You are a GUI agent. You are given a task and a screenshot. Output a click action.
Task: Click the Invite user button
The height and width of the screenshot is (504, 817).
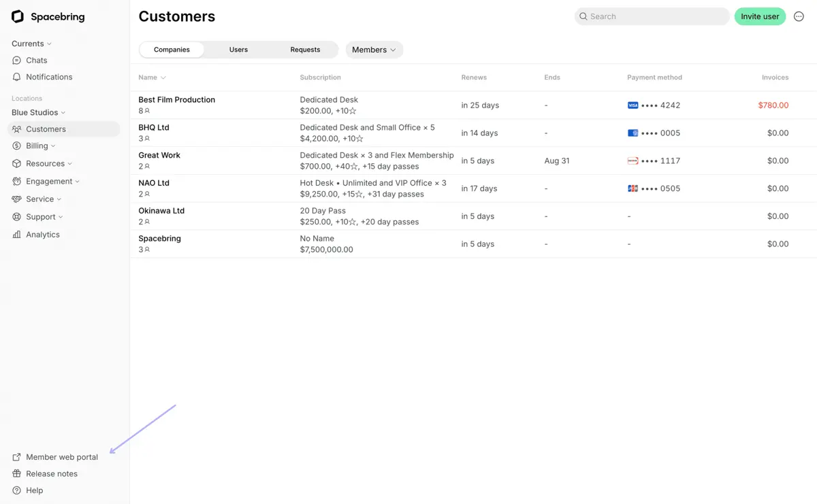pos(760,16)
